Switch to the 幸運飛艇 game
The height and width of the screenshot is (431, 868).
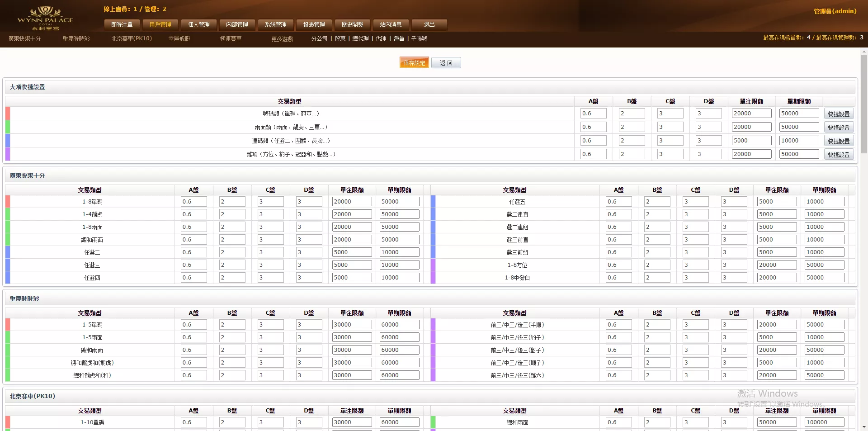179,38
